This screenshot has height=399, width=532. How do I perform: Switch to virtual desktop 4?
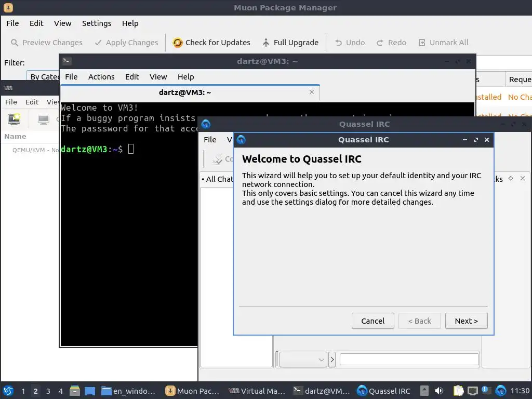coord(61,391)
